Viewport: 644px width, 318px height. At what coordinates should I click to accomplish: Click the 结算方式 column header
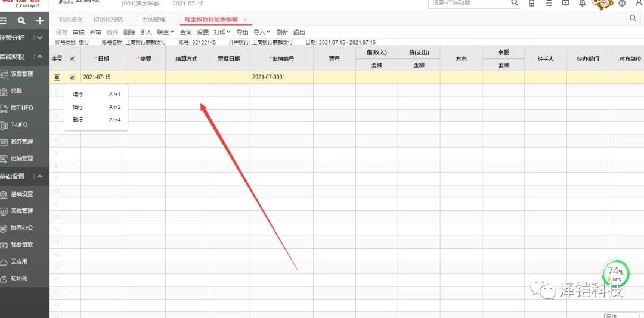coord(187,59)
